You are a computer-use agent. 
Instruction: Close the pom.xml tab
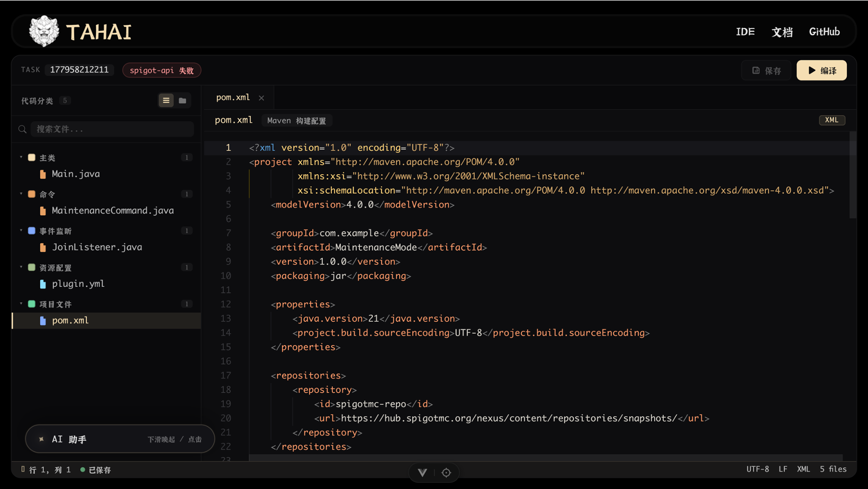(x=261, y=98)
